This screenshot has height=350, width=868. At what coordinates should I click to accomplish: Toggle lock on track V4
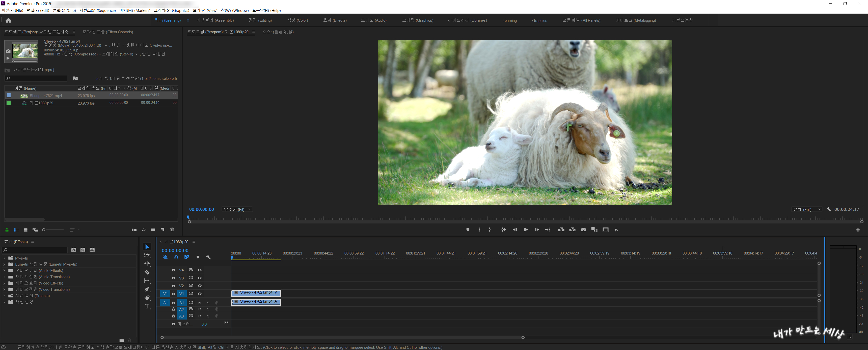click(174, 270)
